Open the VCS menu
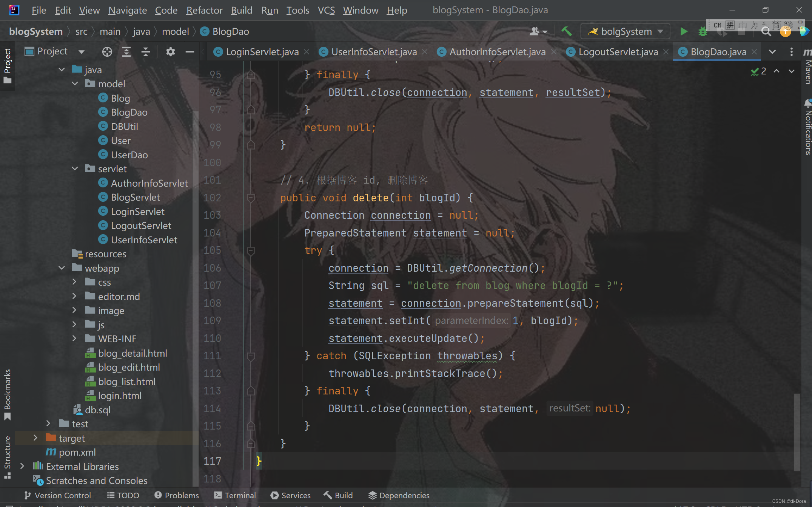 click(326, 10)
